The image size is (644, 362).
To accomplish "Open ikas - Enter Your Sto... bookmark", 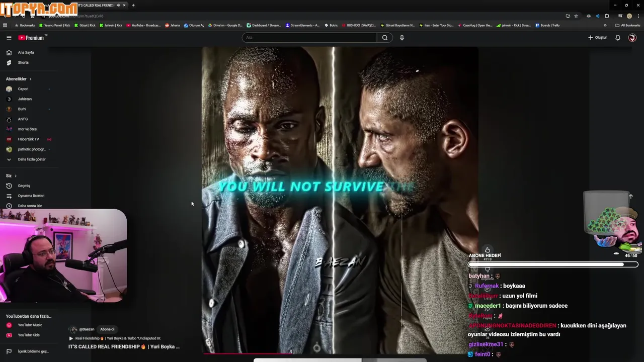I will tap(436, 25).
